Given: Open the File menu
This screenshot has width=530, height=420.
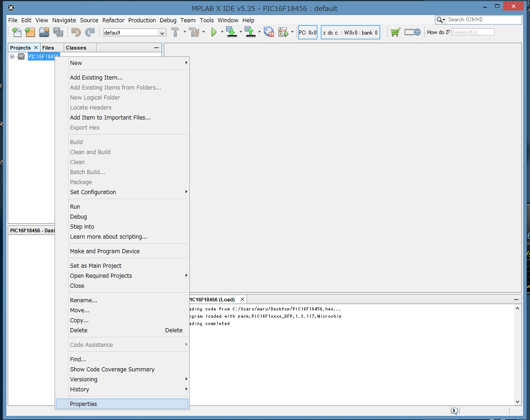Looking at the screenshot, I should tap(13, 20).
